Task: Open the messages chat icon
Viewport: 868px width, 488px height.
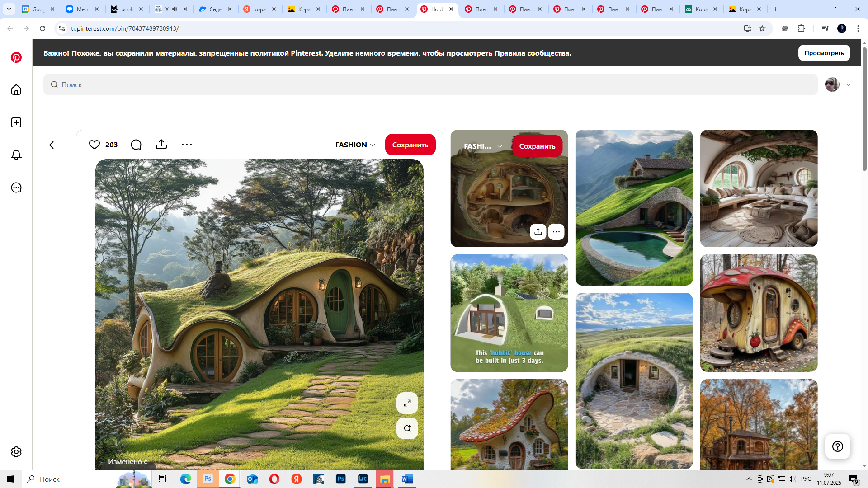Action: tap(16, 188)
